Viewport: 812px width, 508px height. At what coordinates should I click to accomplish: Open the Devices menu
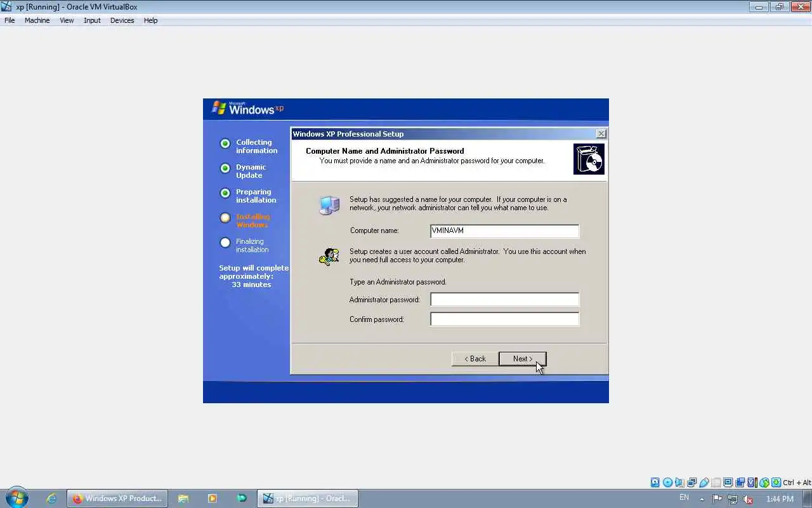pyautogui.click(x=122, y=20)
